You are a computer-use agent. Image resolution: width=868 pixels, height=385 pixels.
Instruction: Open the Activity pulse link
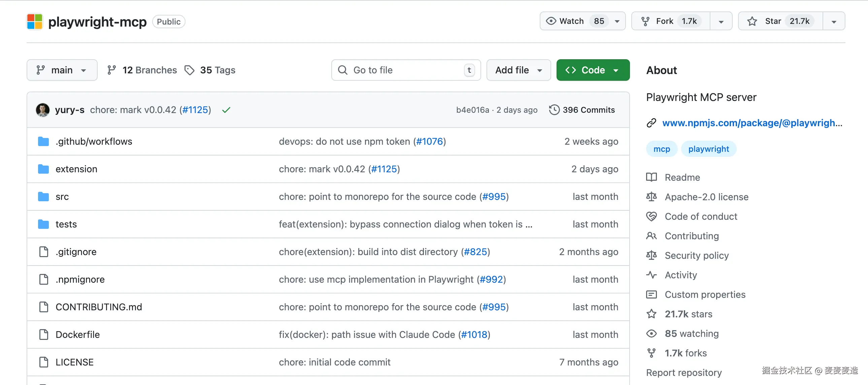click(681, 275)
